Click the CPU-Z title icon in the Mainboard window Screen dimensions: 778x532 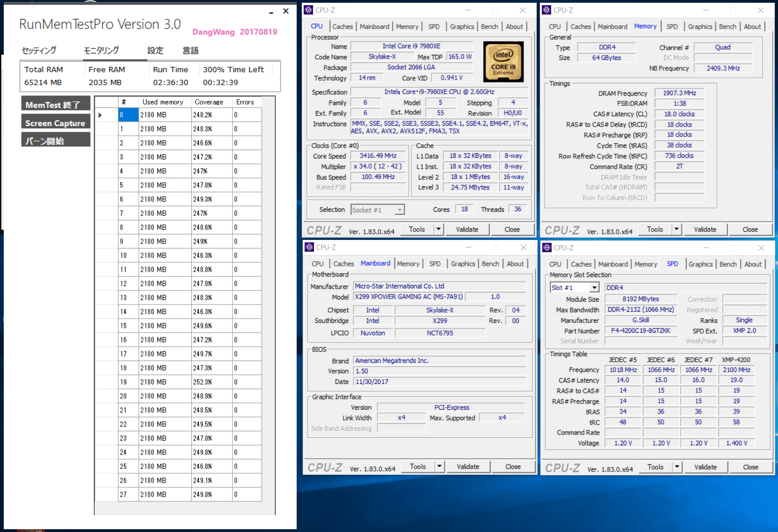309,247
